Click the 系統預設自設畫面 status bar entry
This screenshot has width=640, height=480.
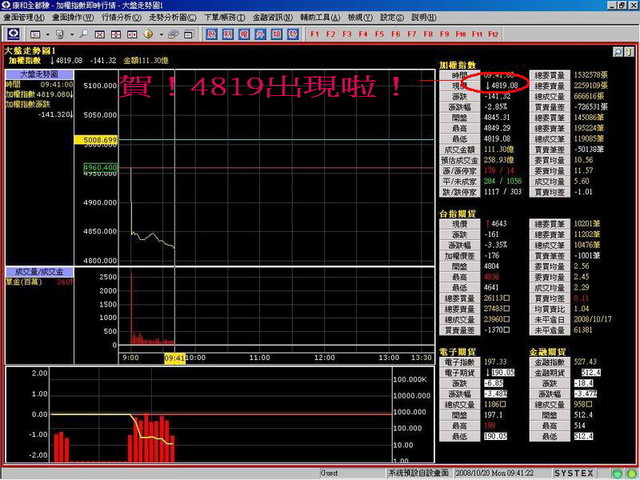coord(418,473)
